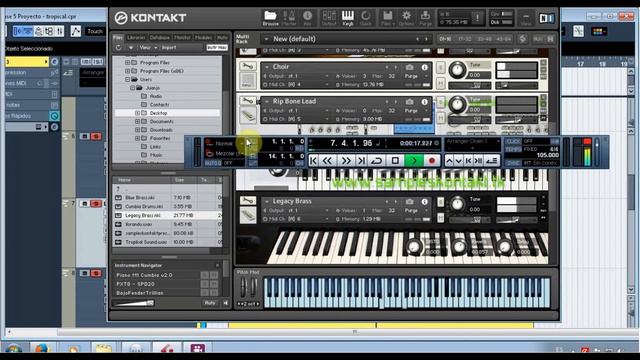Open the Browse panel in Kontakt
The height and width of the screenshot is (360, 640).
coord(270,18)
